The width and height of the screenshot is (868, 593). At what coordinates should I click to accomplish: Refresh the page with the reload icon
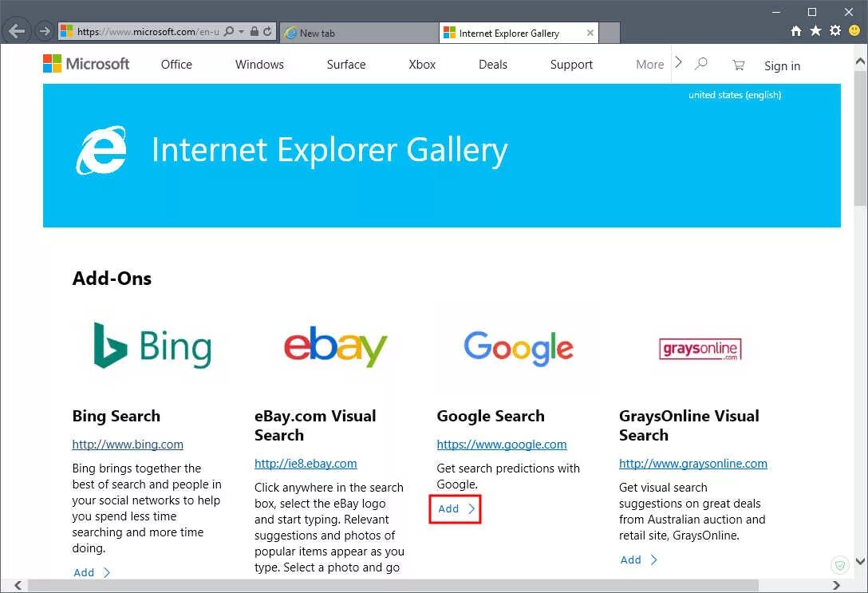(x=267, y=32)
